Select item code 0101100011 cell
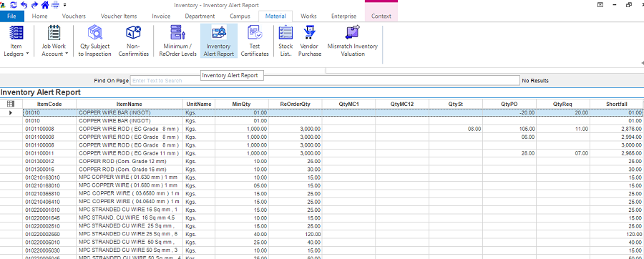The image size is (644, 259). pyautogui.click(x=49, y=153)
